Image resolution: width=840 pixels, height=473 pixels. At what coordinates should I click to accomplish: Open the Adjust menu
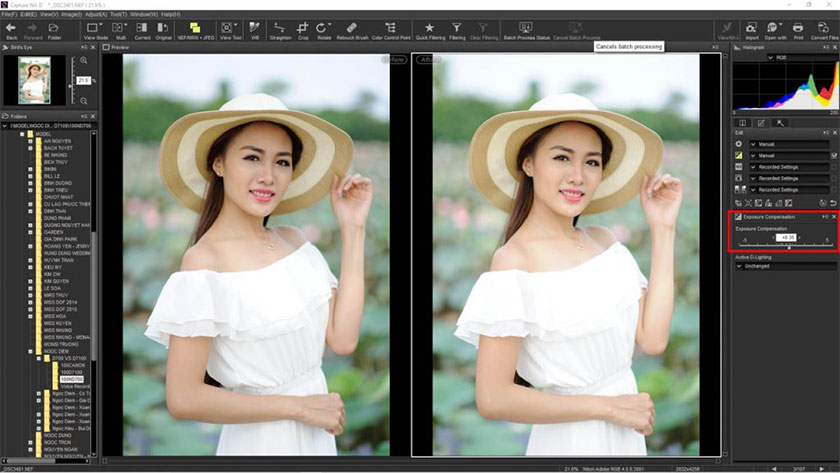[95, 14]
